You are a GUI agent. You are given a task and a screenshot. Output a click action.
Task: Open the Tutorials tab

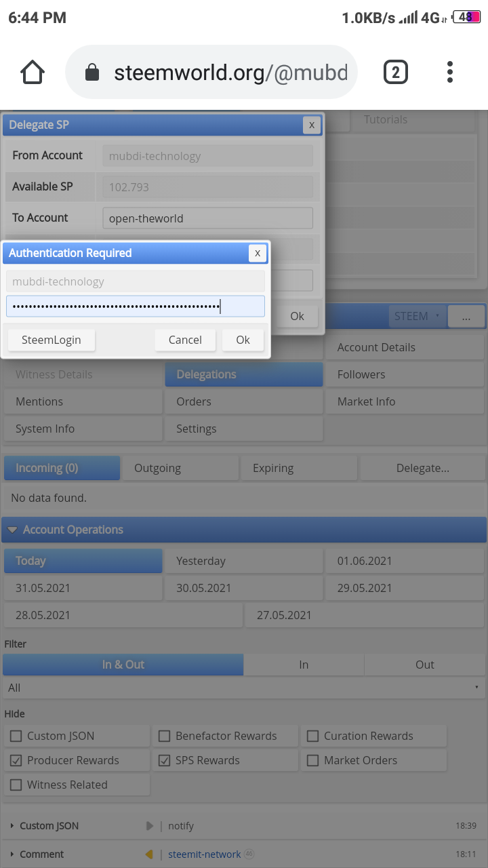pyautogui.click(x=412, y=119)
